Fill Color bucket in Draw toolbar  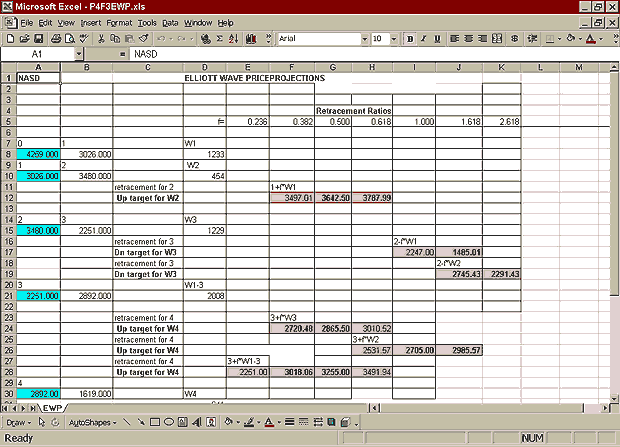[228, 422]
